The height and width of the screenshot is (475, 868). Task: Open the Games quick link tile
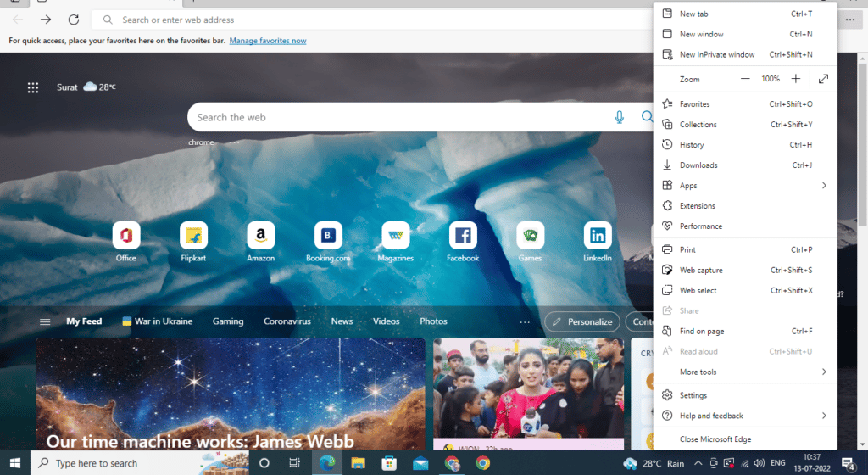[531, 242]
